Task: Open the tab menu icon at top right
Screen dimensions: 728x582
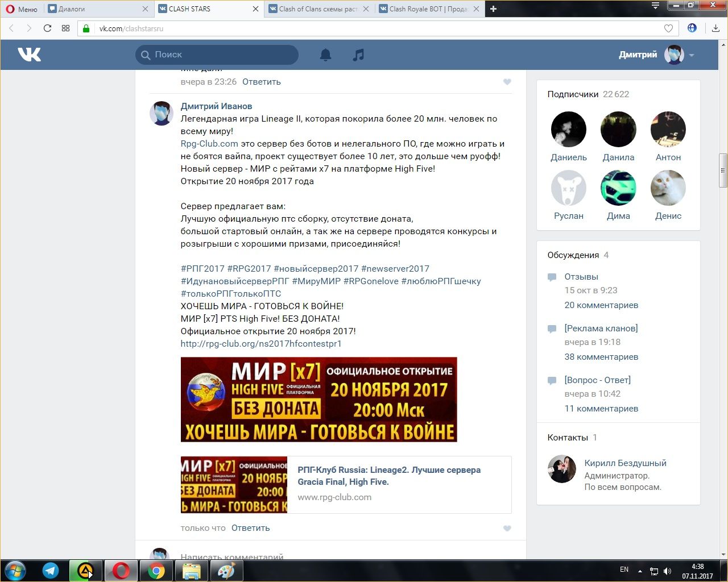Action: click(x=655, y=6)
